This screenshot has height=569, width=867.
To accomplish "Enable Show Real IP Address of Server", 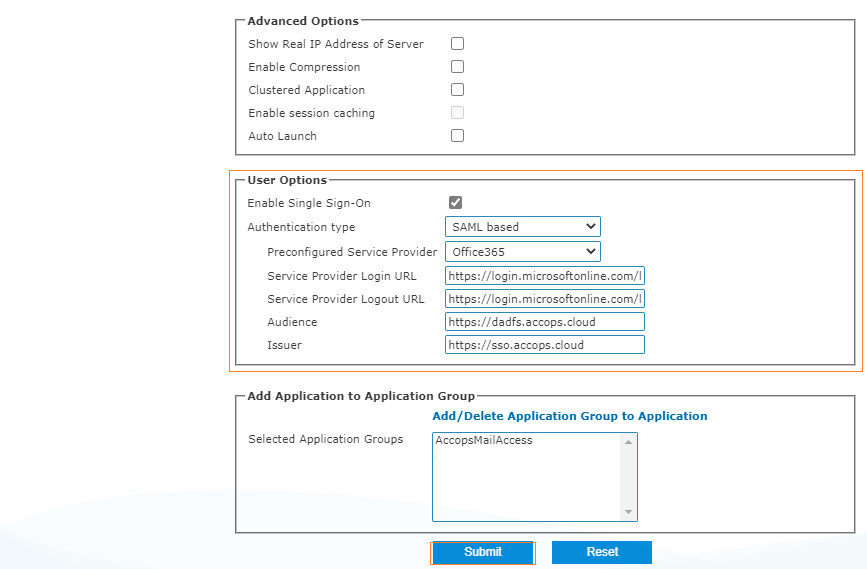I will (x=457, y=44).
